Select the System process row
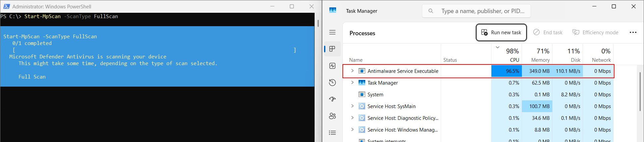This screenshot has height=142, width=644. [478, 95]
